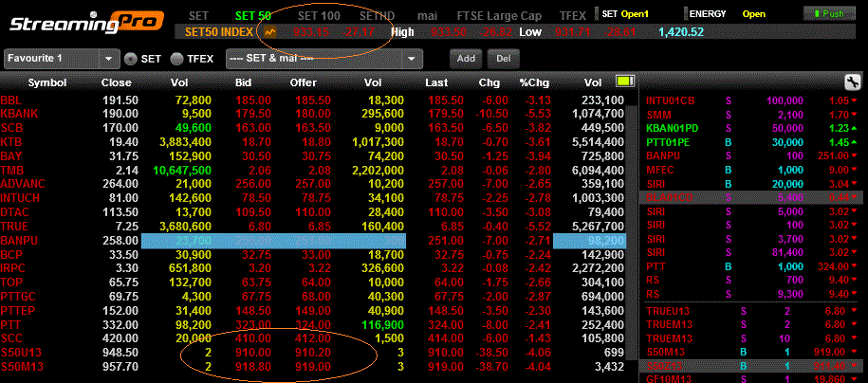Screen dimensions: 868x383
Task: Select PTT symbol in watchlist
Action: coord(10,324)
